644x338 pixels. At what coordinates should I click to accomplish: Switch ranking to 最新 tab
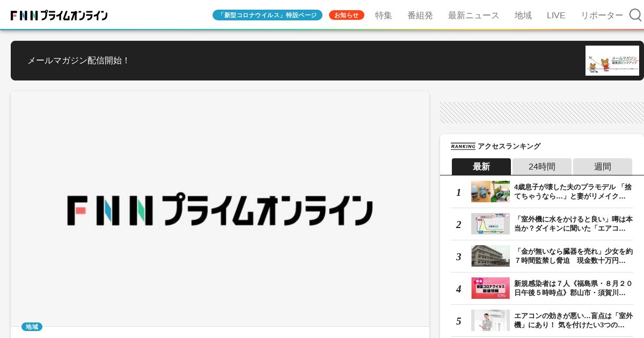pyautogui.click(x=481, y=166)
